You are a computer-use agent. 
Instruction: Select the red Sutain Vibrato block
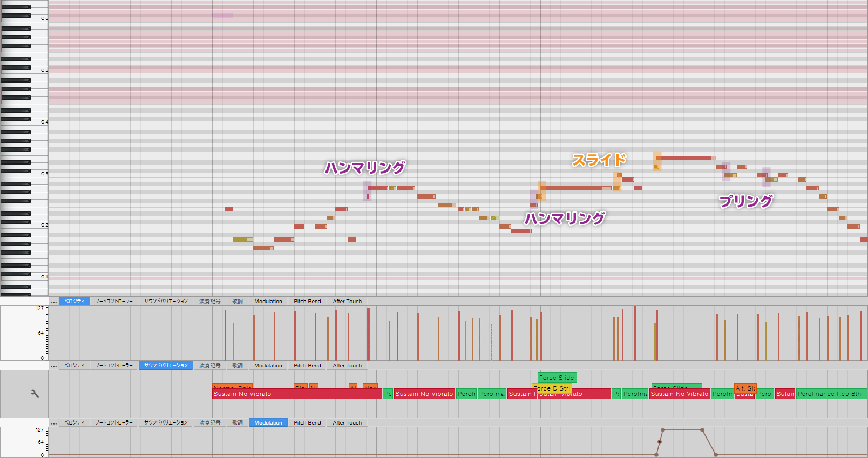[574, 395]
